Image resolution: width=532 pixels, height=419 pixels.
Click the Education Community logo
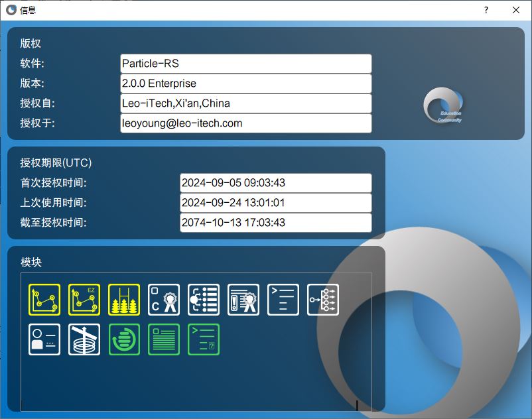444,105
